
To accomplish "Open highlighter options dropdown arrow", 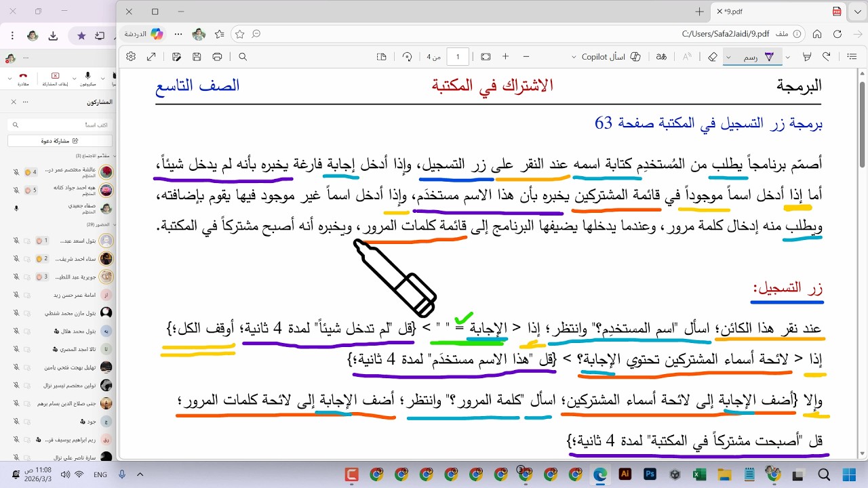I will (788, 57).
